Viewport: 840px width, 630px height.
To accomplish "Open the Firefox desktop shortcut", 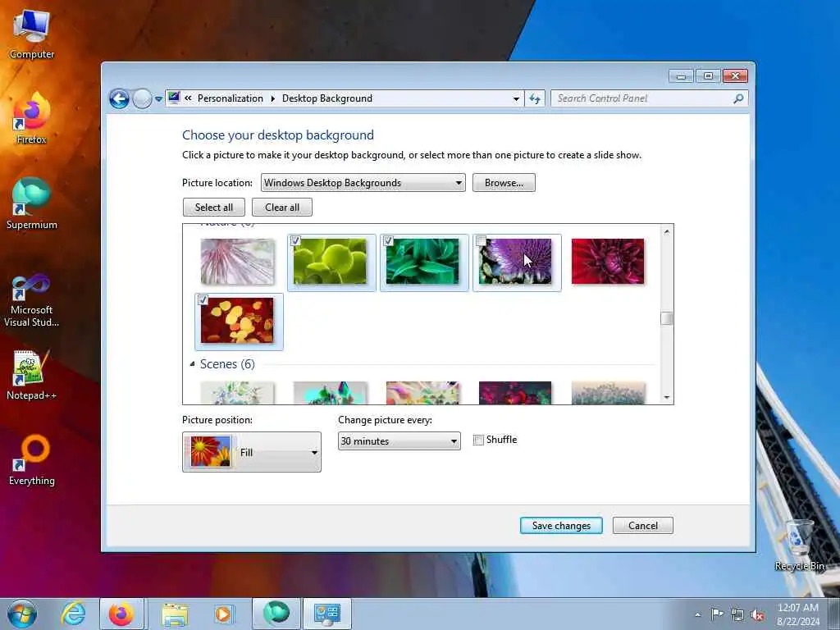I will (x=32, y=118).
